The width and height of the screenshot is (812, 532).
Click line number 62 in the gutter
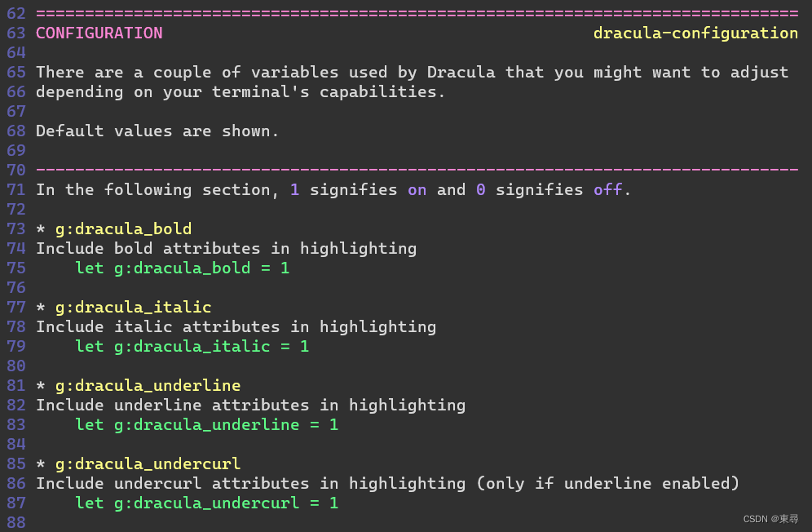click(x=16, y=14)
